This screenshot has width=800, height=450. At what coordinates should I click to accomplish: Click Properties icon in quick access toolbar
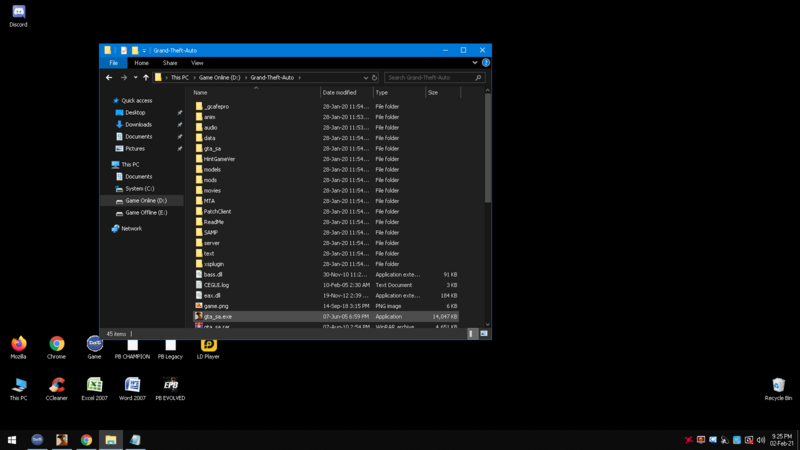(x=123, y=51)
